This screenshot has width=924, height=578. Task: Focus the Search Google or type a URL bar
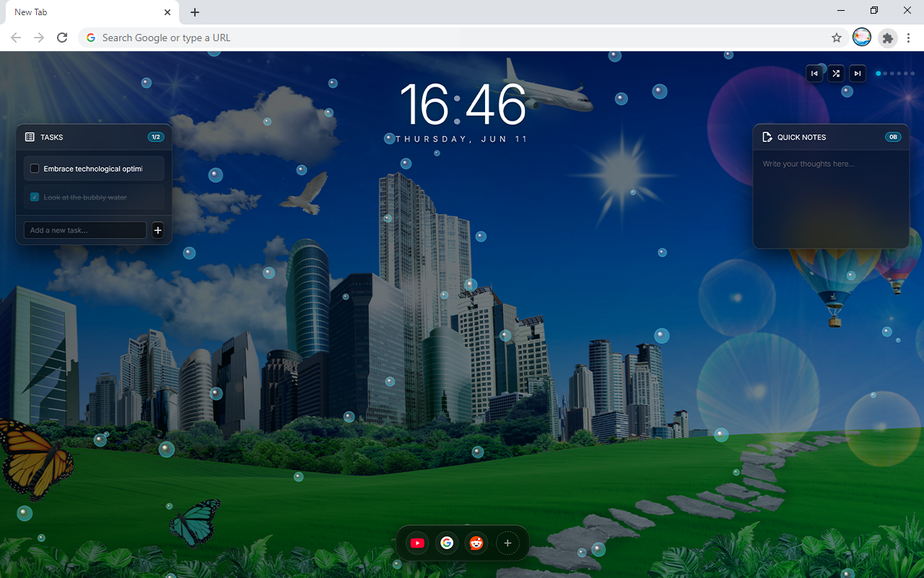pos(462,38)
